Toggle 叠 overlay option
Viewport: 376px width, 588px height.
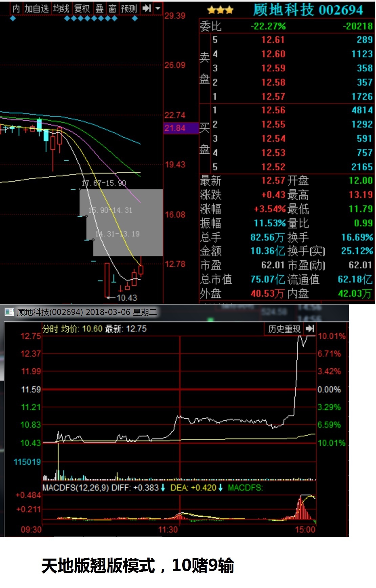pos(100,8)
